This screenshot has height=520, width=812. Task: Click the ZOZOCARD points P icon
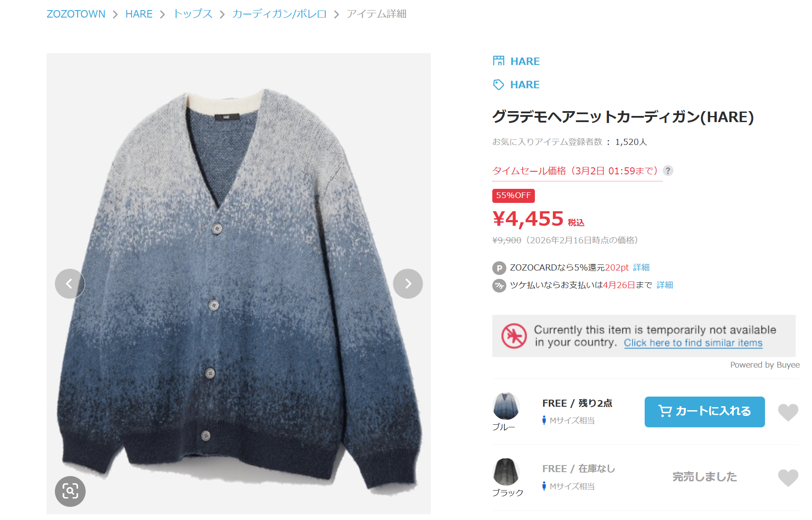(x=499, y=268)
